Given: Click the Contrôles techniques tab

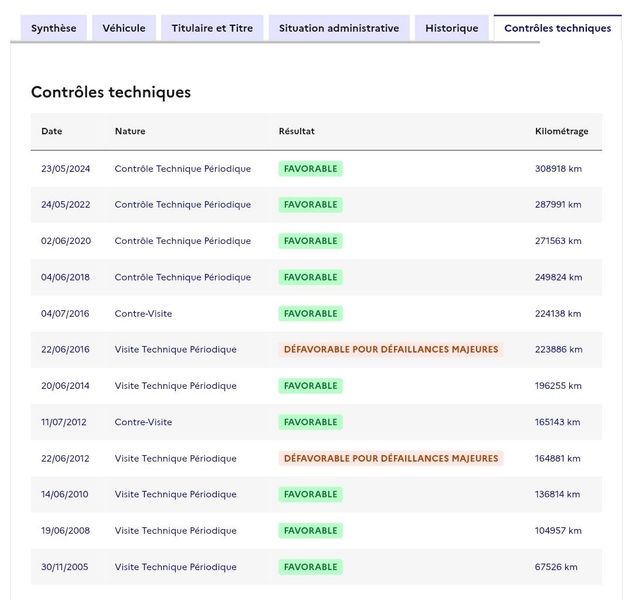Looking at the screenshot, I should 558,28.
